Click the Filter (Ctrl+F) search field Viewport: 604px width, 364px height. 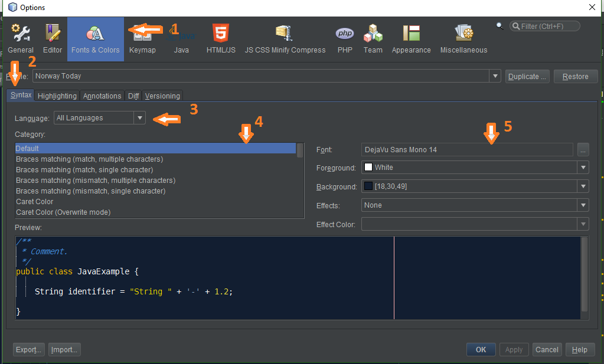(545, 26)
